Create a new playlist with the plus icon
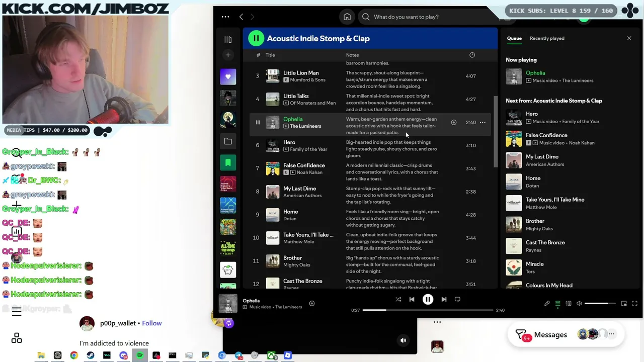 point(228,55)
